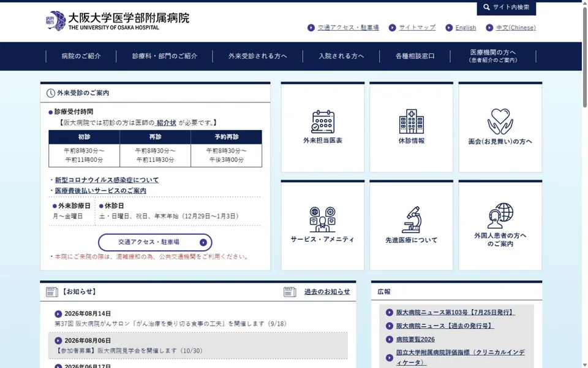Switch to the English site
The width and height of the screenshot is (588, 368).
(466, 28)
